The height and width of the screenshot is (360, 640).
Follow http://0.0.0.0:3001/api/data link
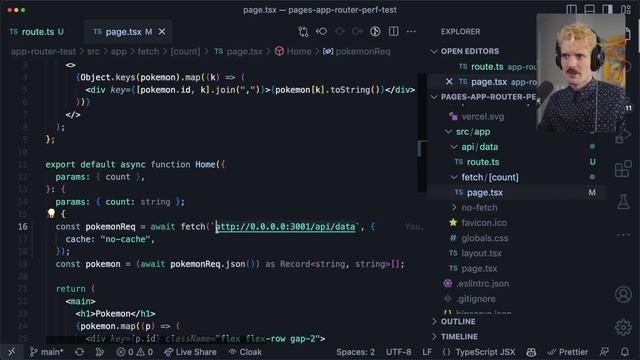285,227
